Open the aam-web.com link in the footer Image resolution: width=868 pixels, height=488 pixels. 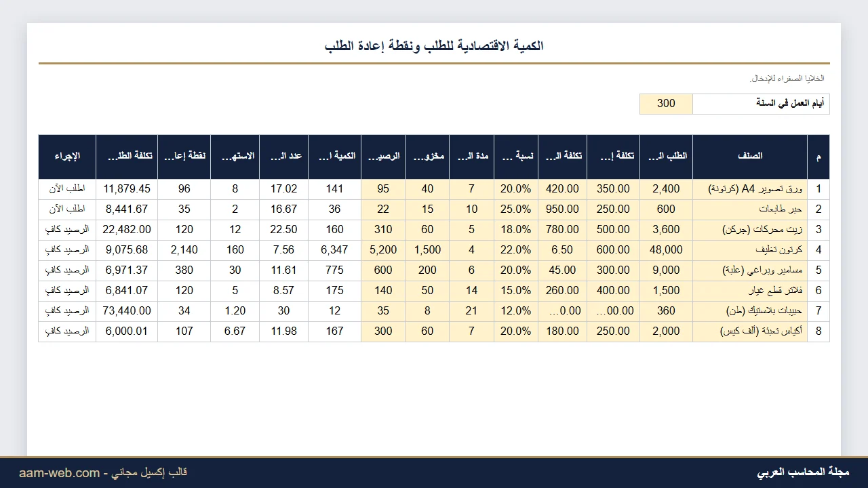(x=60, y=473)
